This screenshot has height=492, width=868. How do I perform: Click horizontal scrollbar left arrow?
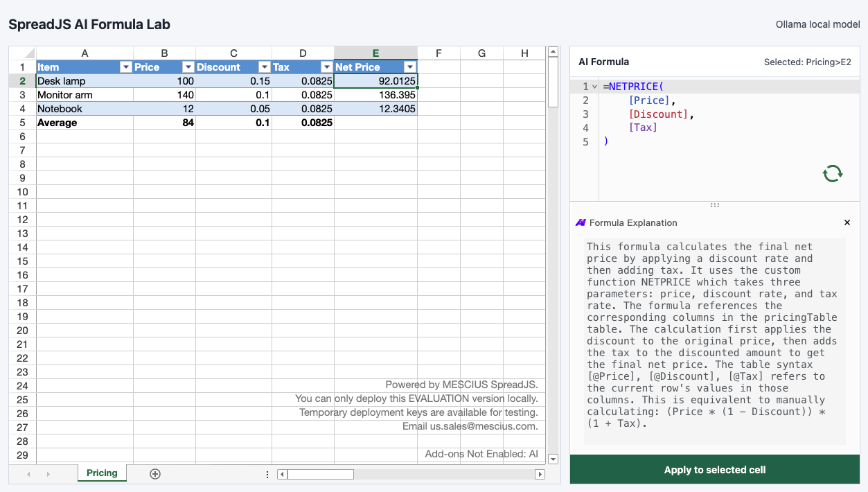pyautogui.click(x=282, y=474)
